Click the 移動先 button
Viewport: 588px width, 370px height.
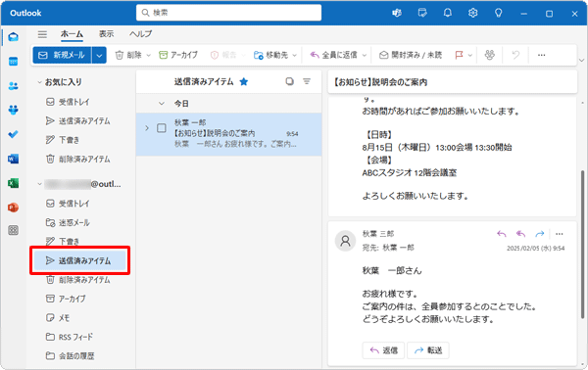point(270,55)
